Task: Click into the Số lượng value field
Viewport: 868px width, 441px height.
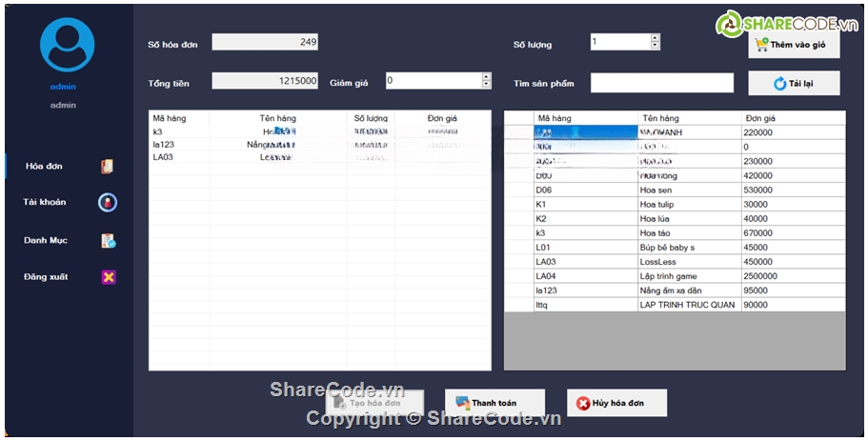Action: [620, 42]
